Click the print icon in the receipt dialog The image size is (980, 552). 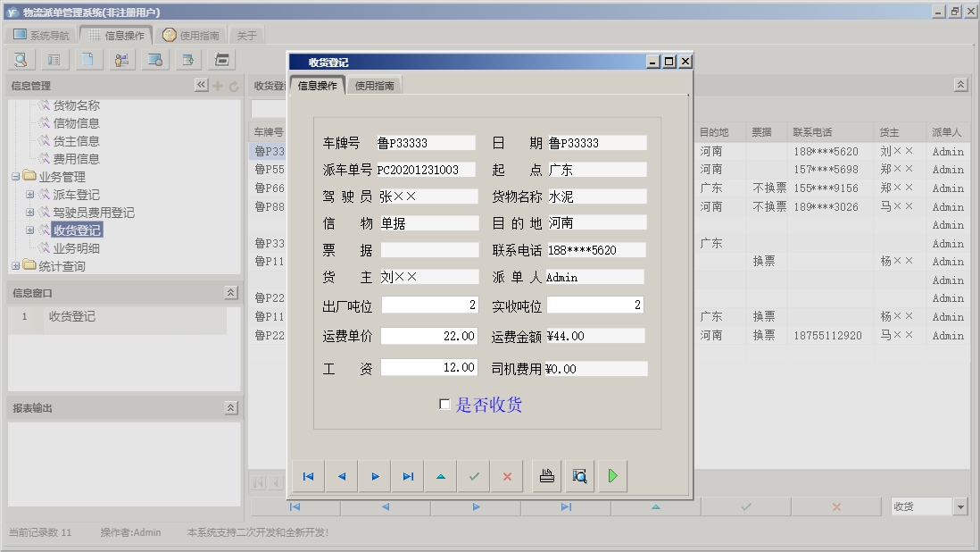(x=544, y=476)
